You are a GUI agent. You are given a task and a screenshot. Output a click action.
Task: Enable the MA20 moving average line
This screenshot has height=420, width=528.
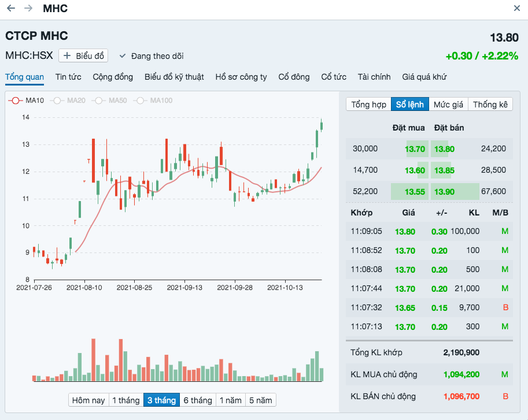coord(68,101)
